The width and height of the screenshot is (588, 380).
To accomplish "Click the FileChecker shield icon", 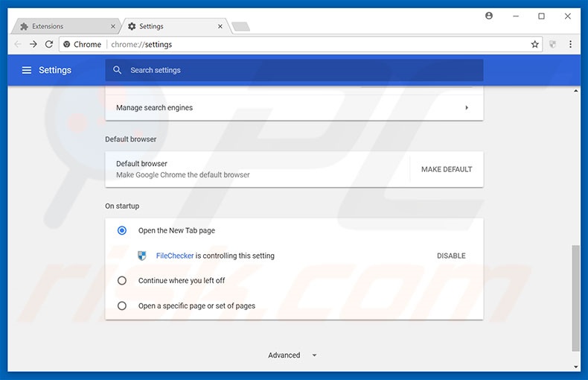I will click(141, 256).
